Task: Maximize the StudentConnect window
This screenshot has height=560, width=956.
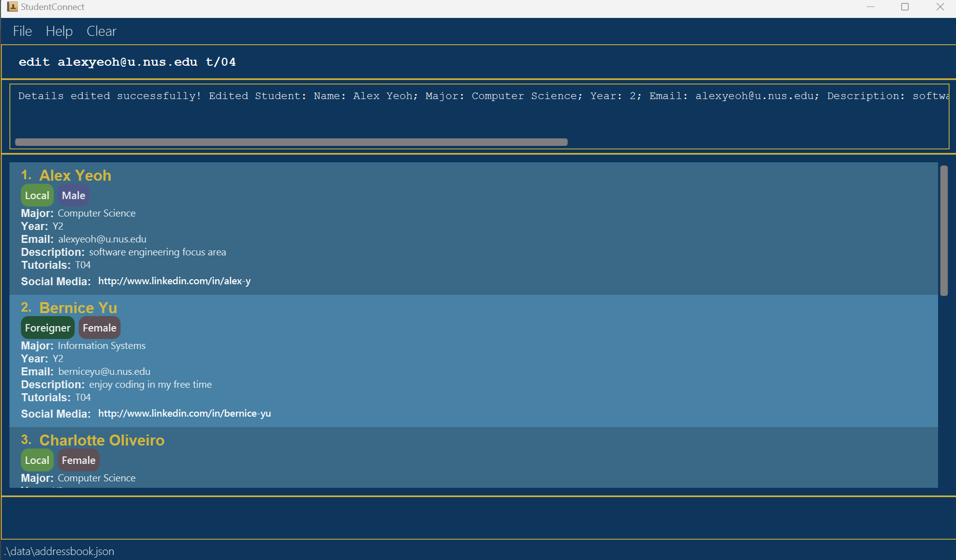Action: (x=905, y=7)
